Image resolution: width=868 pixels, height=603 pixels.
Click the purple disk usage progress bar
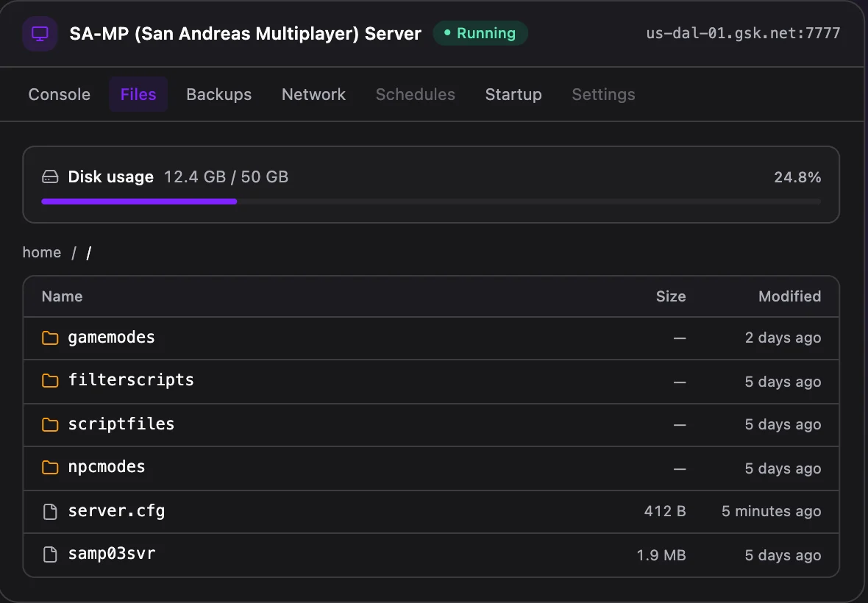coord(139,201)
